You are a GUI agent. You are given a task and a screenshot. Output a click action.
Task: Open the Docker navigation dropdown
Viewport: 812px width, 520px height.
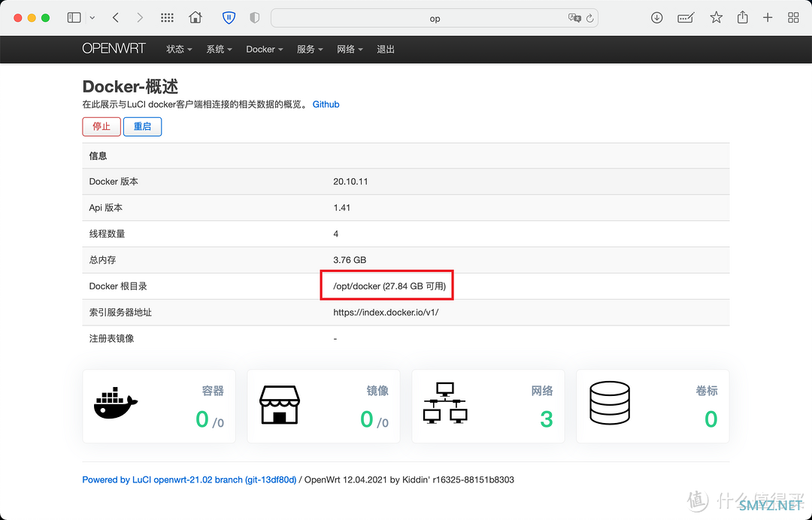[264, 50]
